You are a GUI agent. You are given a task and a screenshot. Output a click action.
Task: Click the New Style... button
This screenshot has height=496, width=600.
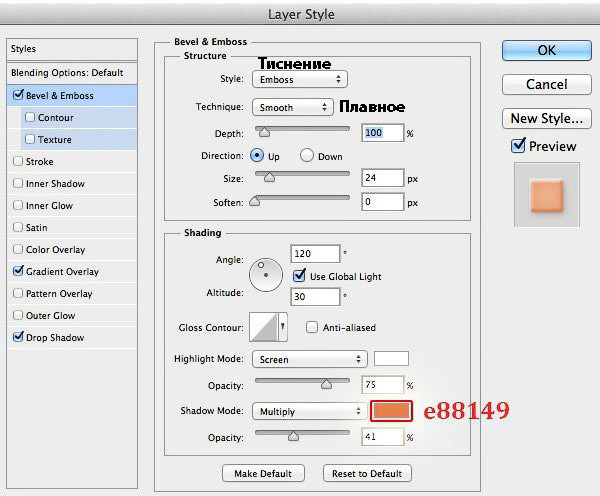(546, 118)
